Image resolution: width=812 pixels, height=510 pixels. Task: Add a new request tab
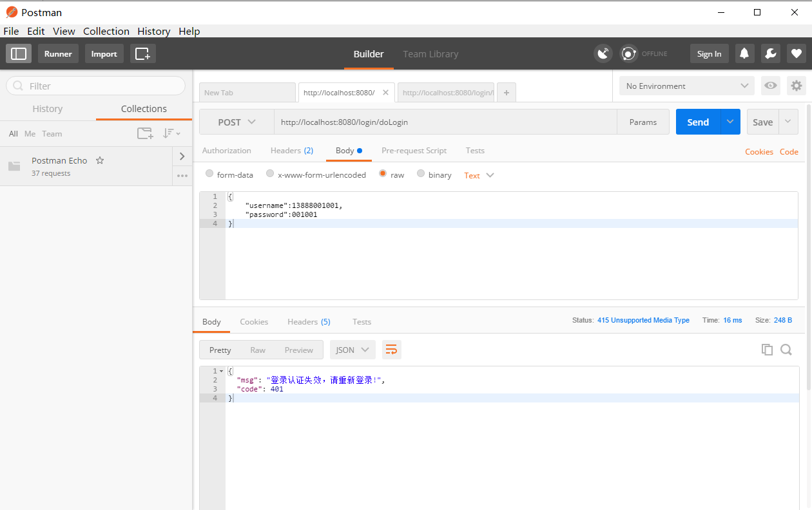coord(507,93)
